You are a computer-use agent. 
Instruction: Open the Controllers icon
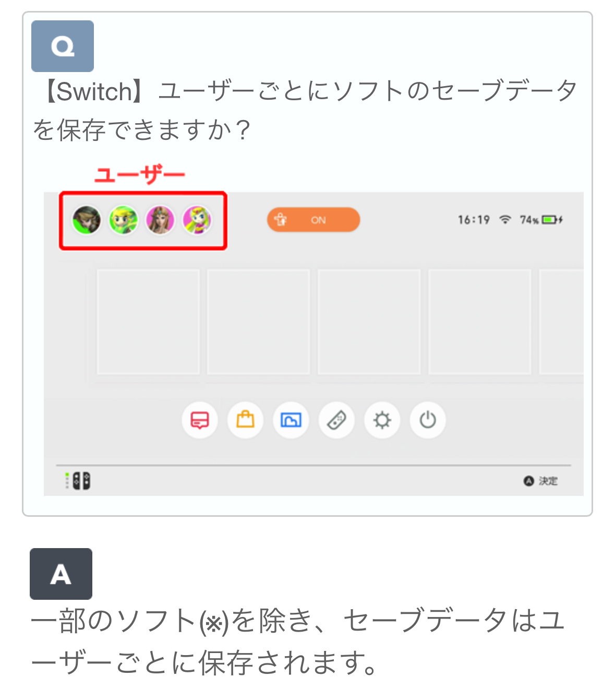(336, 420)
